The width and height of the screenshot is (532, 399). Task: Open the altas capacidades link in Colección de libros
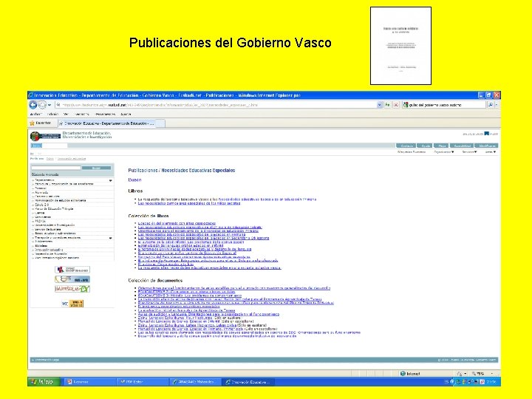[x=177, y=223]
